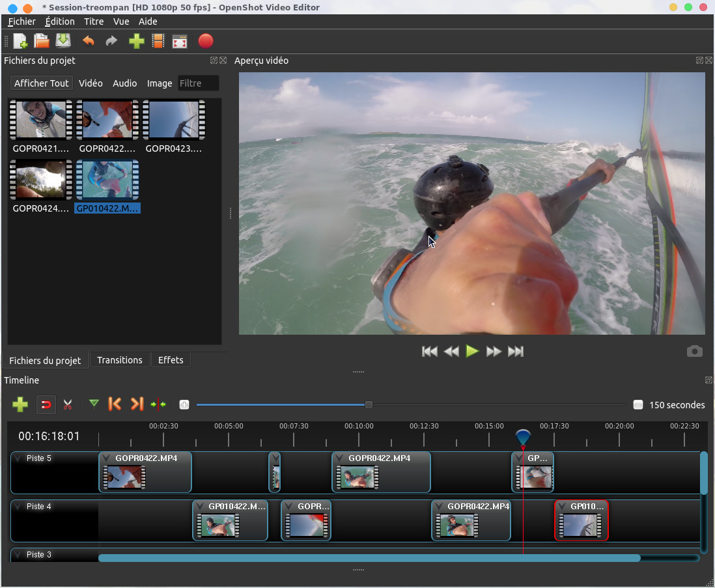The image size is (715, 588).
Task: Switch to the Transitions tab
Action: point(120,360)
